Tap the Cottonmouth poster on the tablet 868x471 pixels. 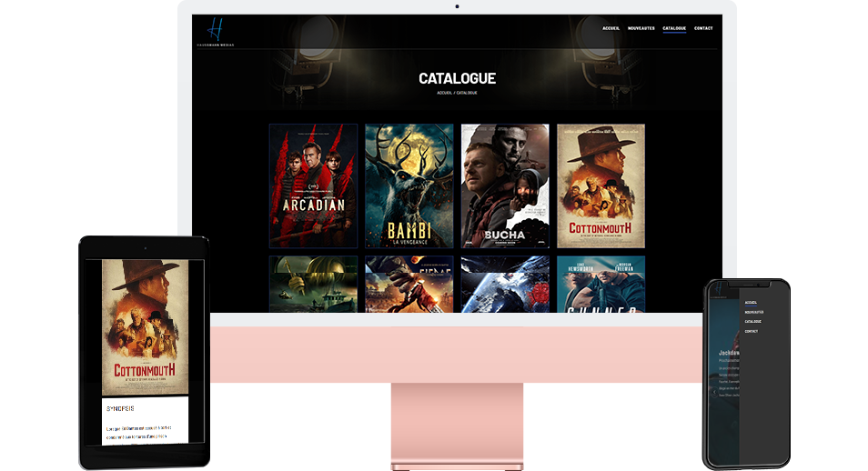(145, 325)
